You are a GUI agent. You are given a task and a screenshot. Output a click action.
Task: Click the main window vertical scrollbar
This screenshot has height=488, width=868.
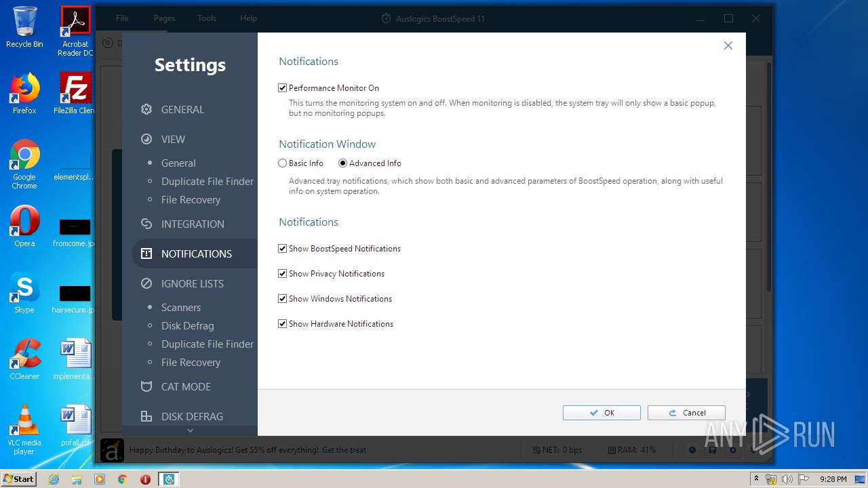[768, 176]
